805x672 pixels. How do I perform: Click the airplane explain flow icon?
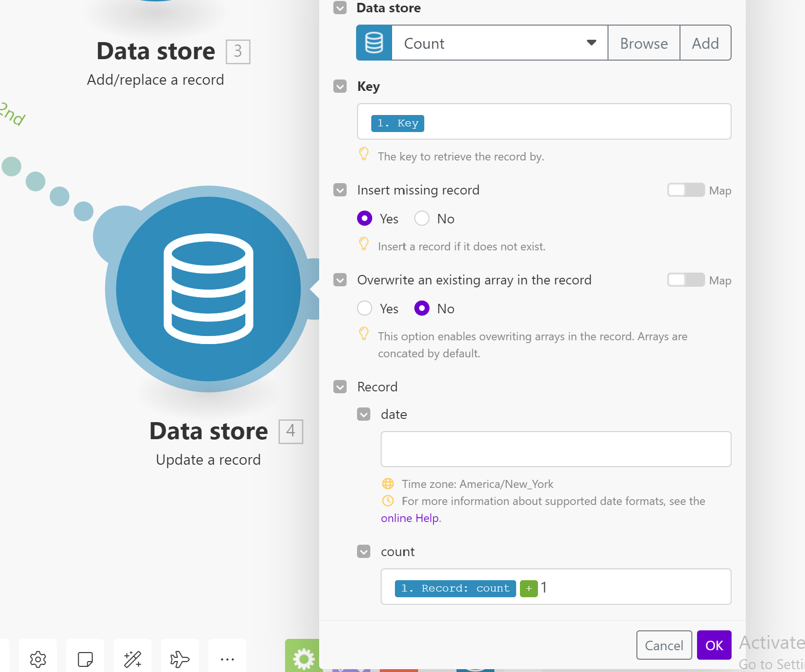180,659
